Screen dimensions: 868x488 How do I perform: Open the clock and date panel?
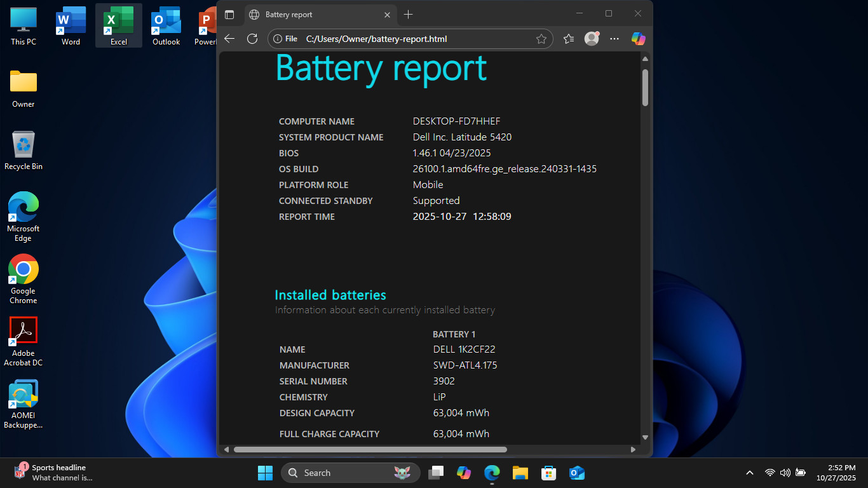(x=837, y=473)
